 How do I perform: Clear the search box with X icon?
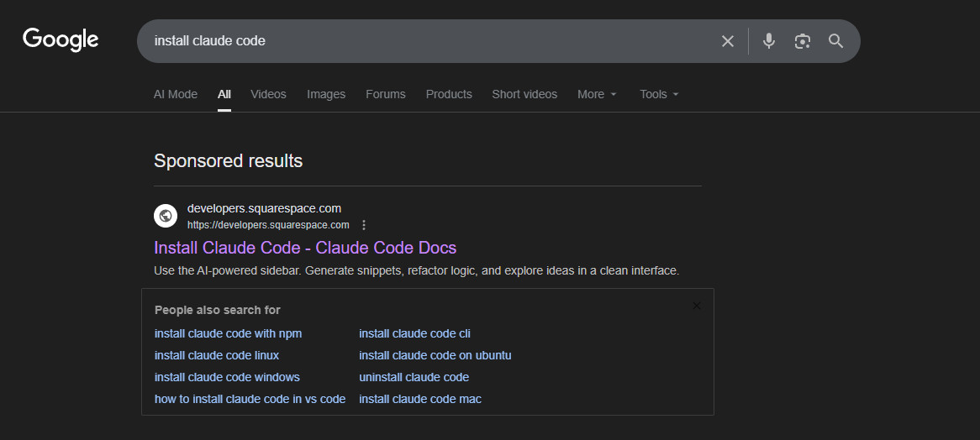point(728,41)
